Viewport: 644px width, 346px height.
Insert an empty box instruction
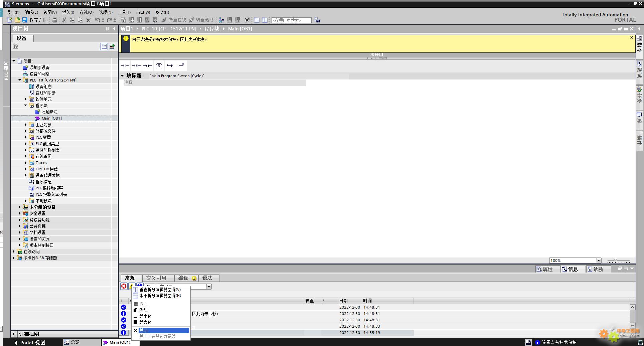pos(159,66)
